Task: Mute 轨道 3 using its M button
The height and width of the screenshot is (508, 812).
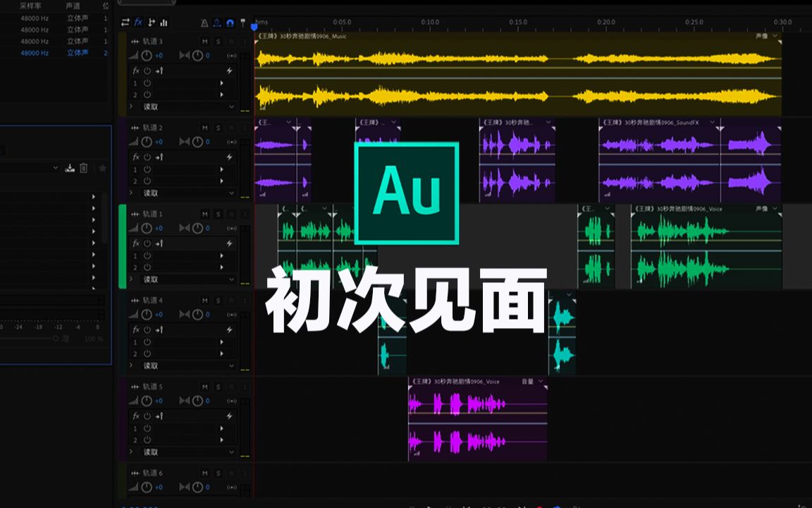Action: [205, 42]
